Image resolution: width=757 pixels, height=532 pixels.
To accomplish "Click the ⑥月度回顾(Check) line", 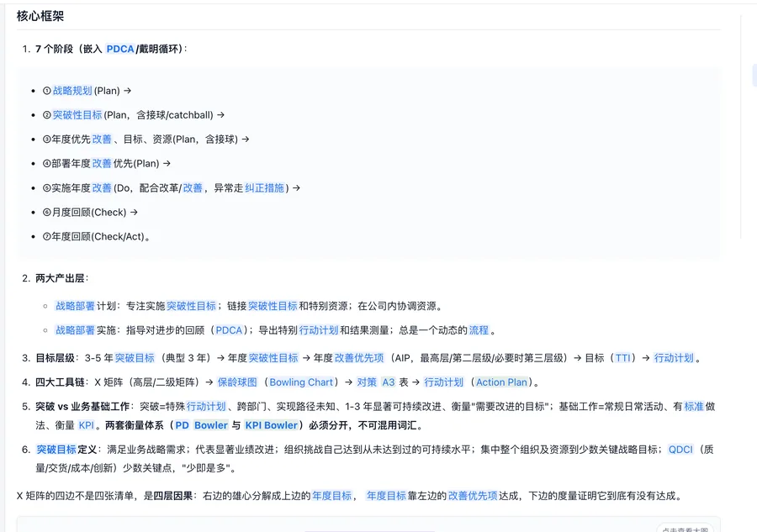I will point(90,213).
